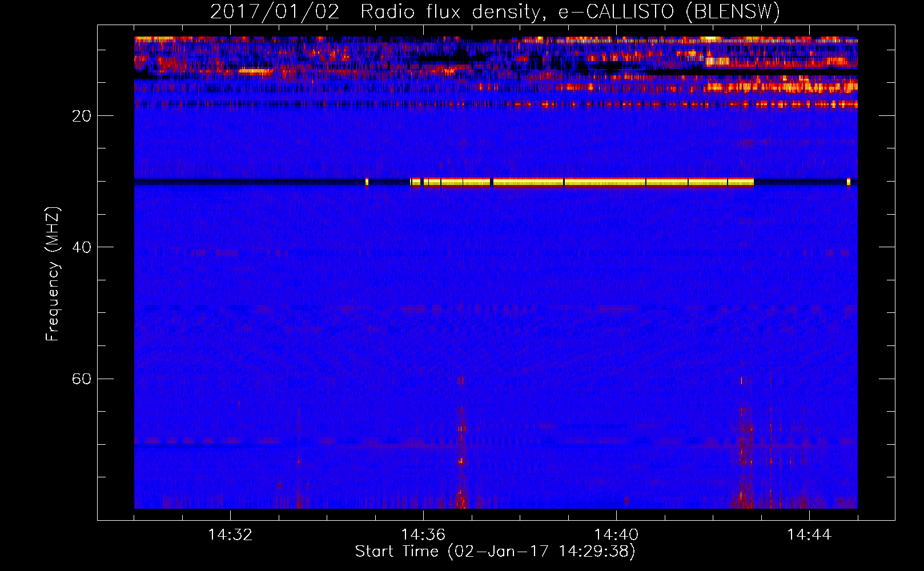Click the "Start Time (02-Jan-17 14:29:38)" axis label
The width and height of the screenshot is (924, 571).
coord(495,552)
